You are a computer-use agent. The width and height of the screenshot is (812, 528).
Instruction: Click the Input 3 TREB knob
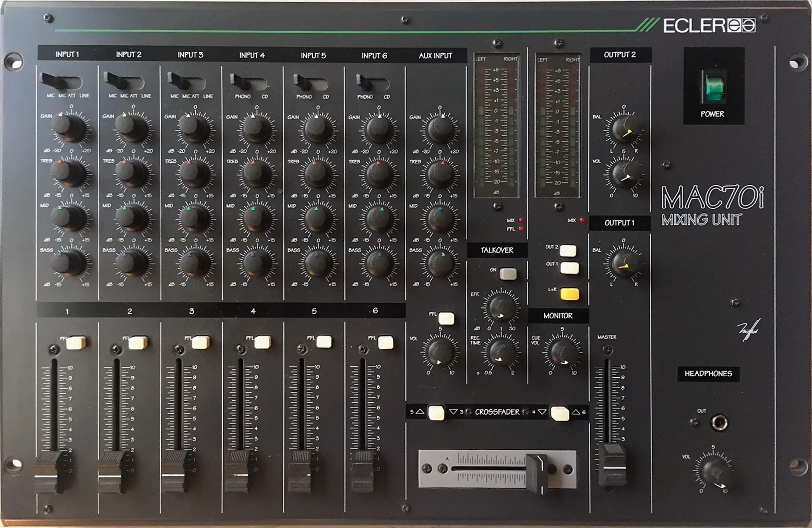pos(194,173)
